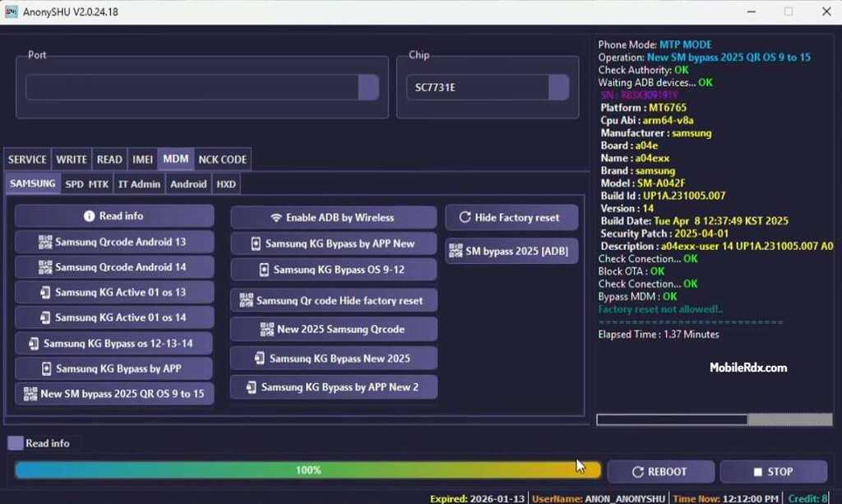Image resolution: width=842 pixels, height=504 pixels.
Task: Run Samsung KG Bypass OS 9-12
Action: coord(334,270)
